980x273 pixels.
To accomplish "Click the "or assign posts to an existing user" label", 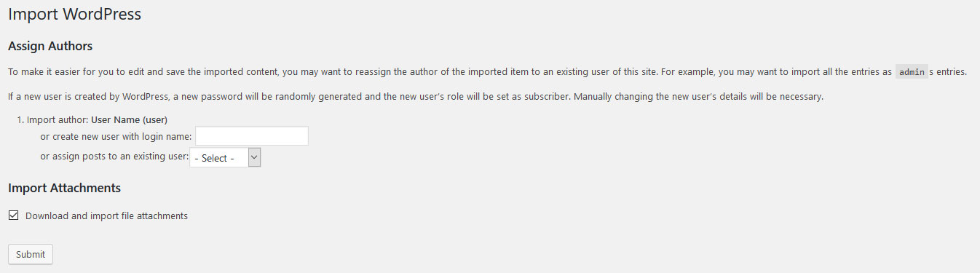I will point(114,157).
